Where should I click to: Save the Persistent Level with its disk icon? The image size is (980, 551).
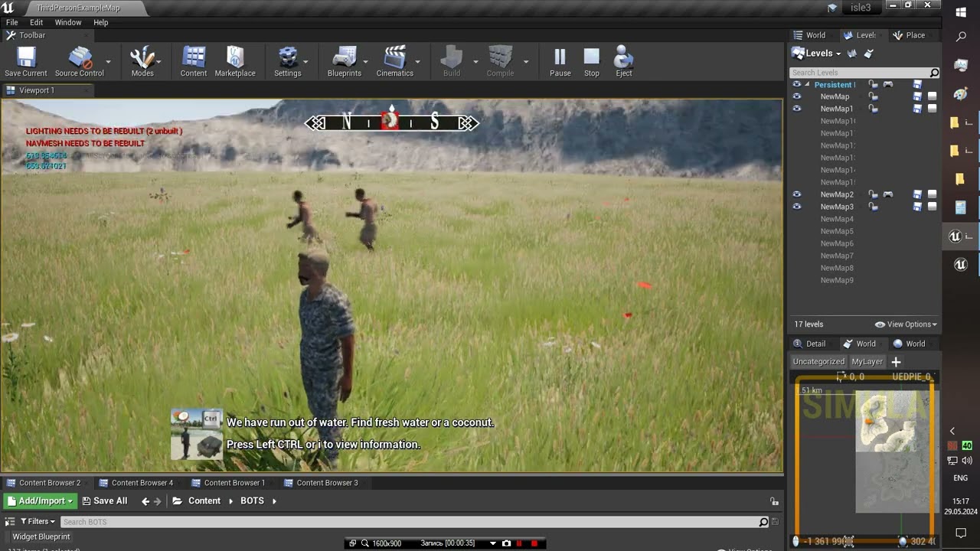(x=917, y=85)
